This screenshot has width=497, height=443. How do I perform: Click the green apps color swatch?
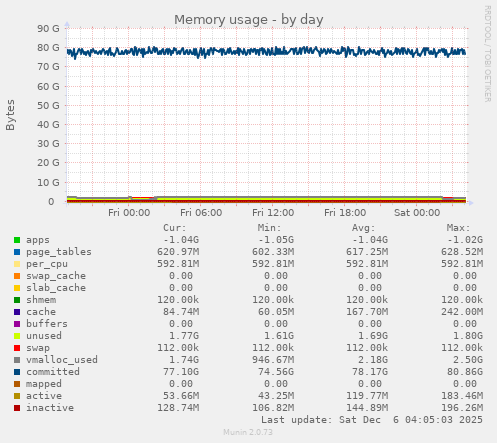[x=17, y=240]
